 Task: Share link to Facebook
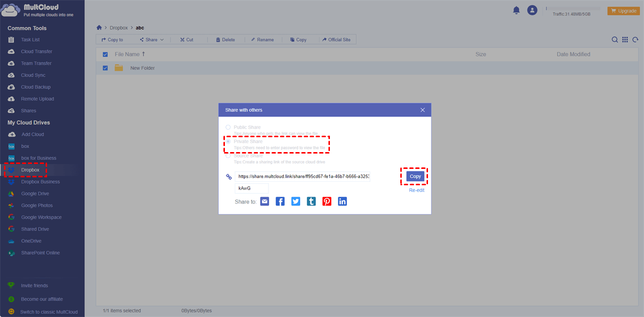pyautogui.click(x=280, y=201)
